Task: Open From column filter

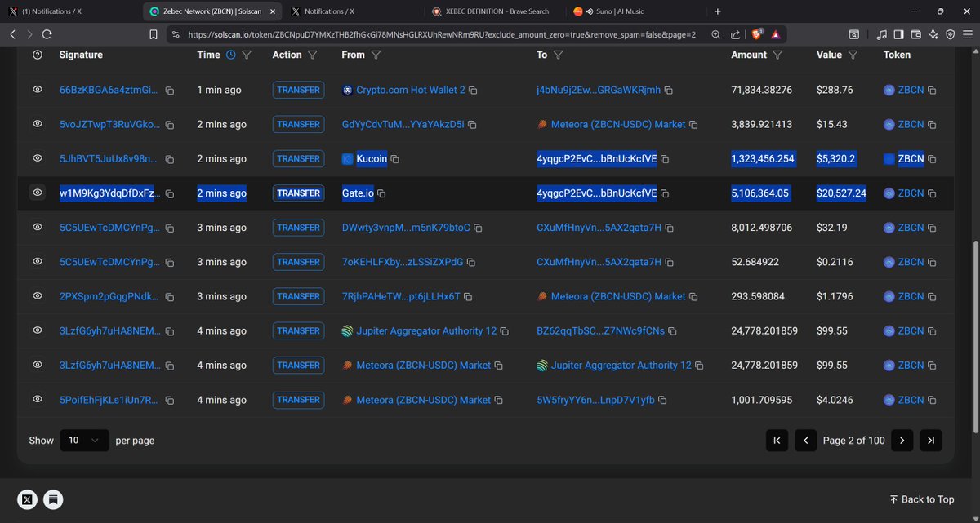Action: click(x=376, y=55)
